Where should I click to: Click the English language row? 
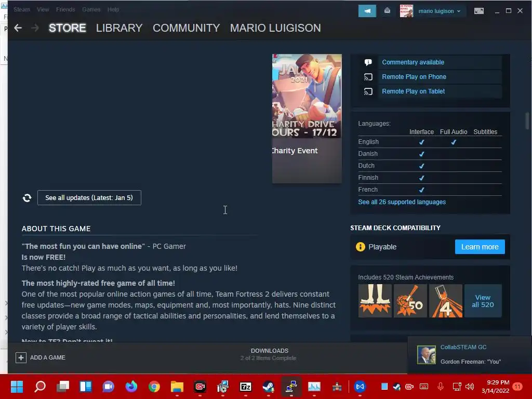tap(430, 142)
